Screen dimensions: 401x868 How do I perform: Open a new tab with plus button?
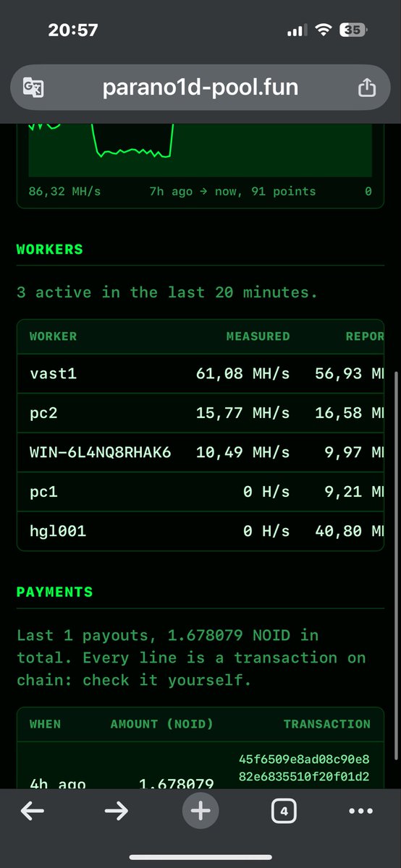point(200,812)
